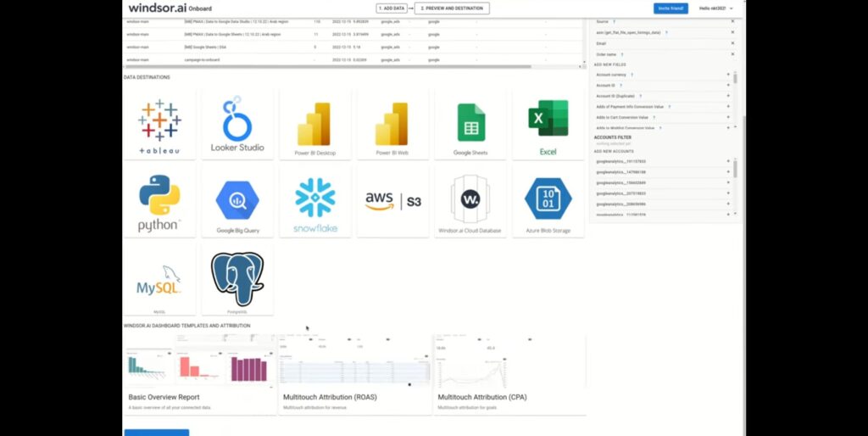
Task: Click the horizontal scrollbar of the data table
Action: (328, 66)
